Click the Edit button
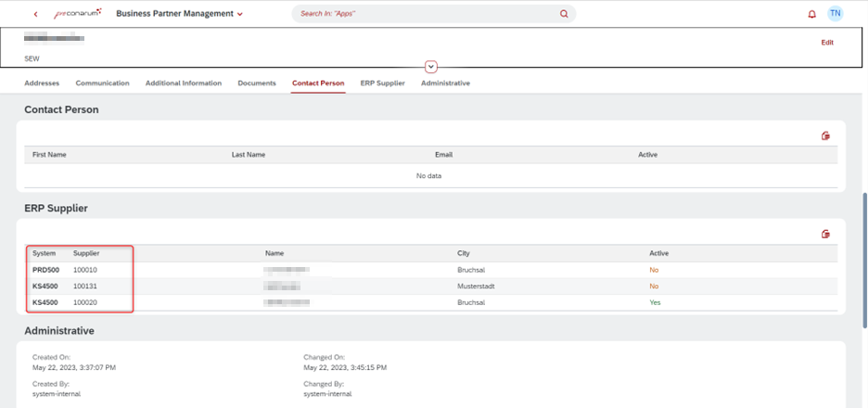Screen dimensions: 868x408 [x=827, y=43]
